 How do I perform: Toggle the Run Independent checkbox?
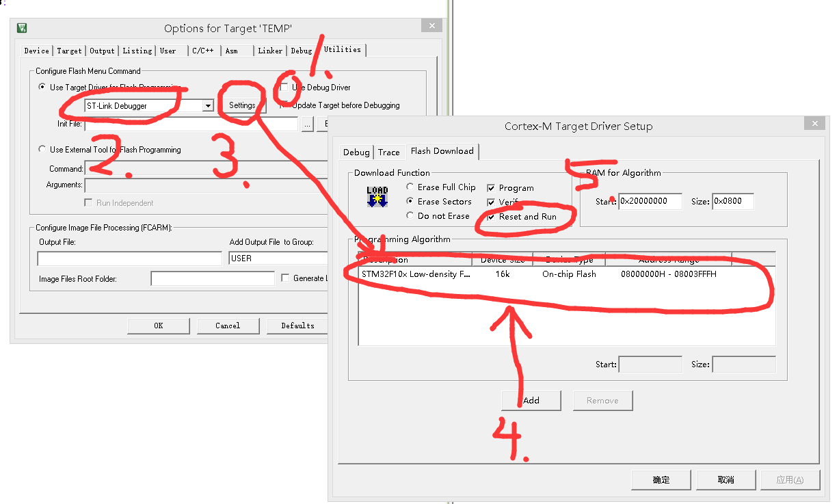[x=88, y=203]
